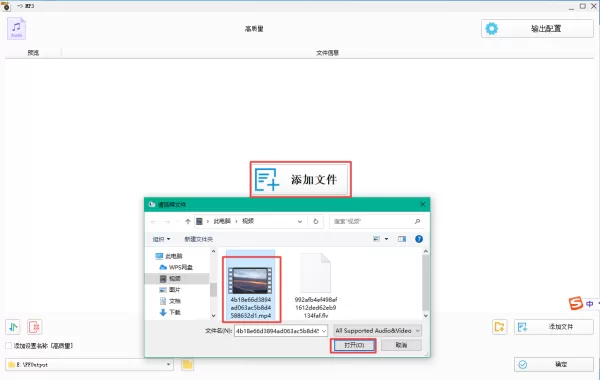Click the blue-green up/down arrows sort icon
Screen dimensions: 600x380
(13, 327)
